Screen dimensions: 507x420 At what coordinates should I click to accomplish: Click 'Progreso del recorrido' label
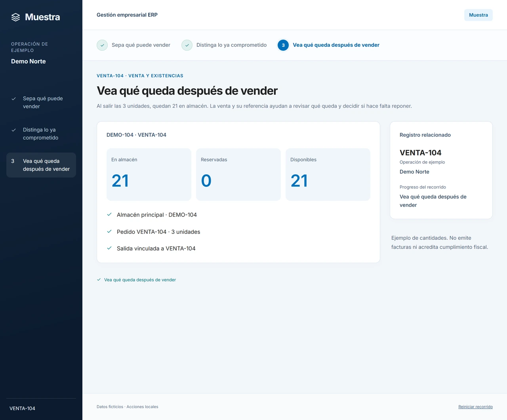pos(423,187)
